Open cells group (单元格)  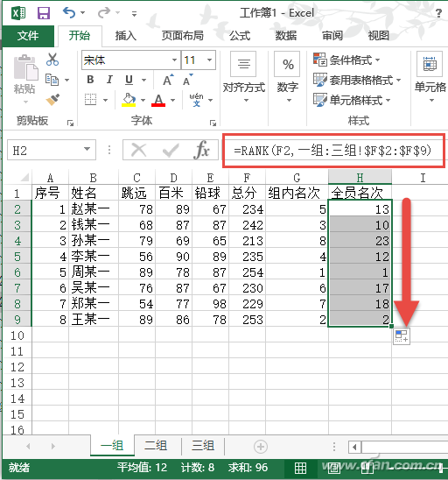click(x=430, y=78)
